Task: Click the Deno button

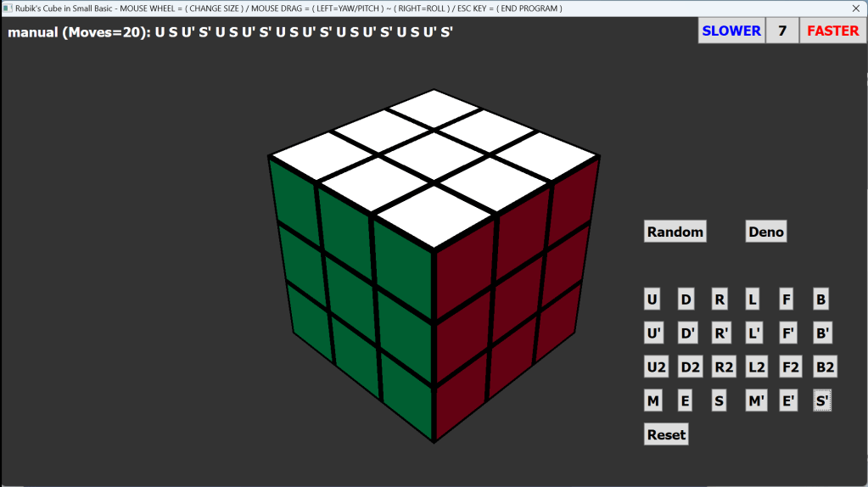Action: tap(765, 232)
